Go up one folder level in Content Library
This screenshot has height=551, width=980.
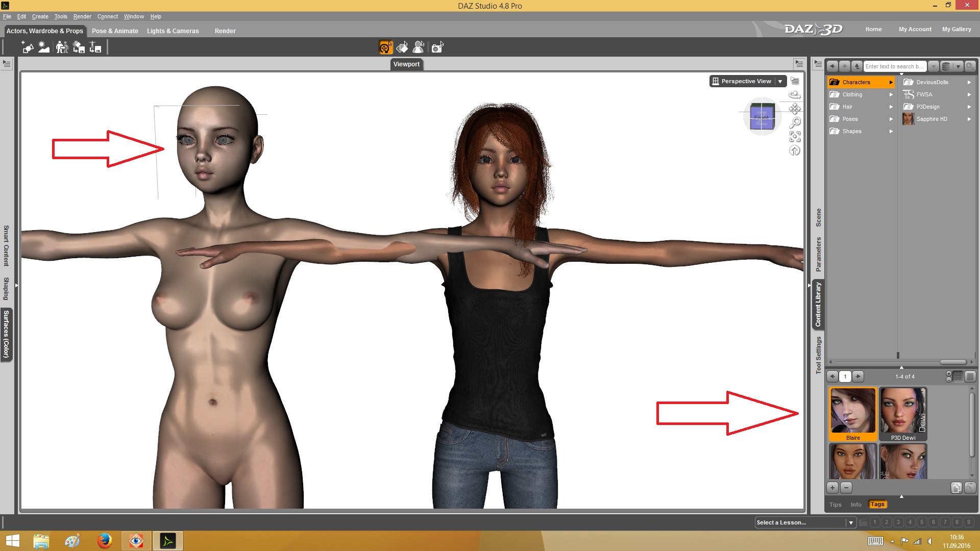[x=857, y=66]
